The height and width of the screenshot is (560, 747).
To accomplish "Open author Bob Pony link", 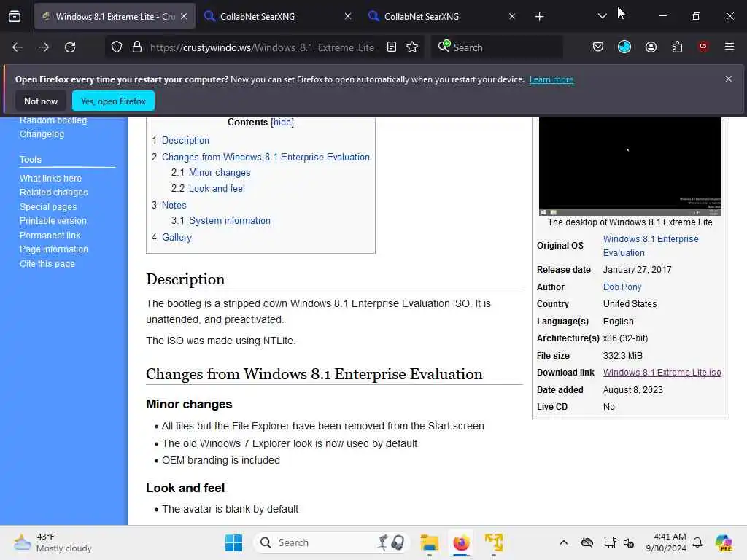I will [x=622, y=287].
